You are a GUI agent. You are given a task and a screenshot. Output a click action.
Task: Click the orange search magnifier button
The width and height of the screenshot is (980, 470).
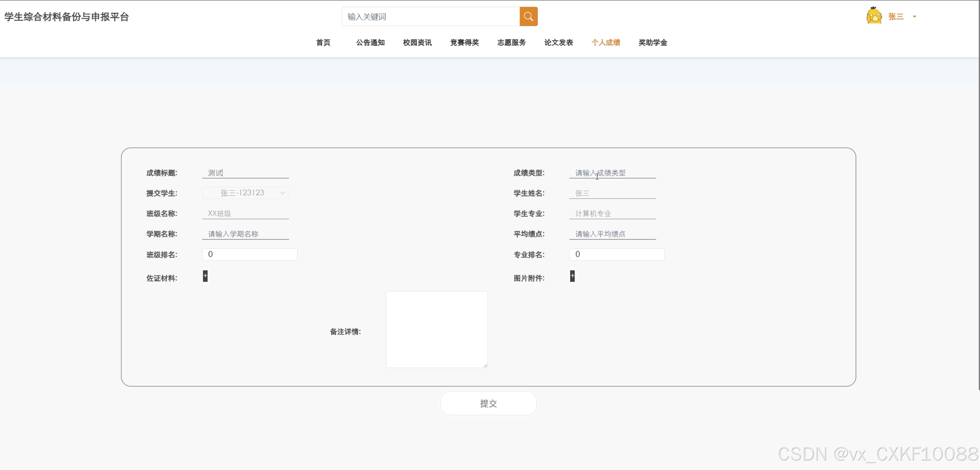pos(528,16)
